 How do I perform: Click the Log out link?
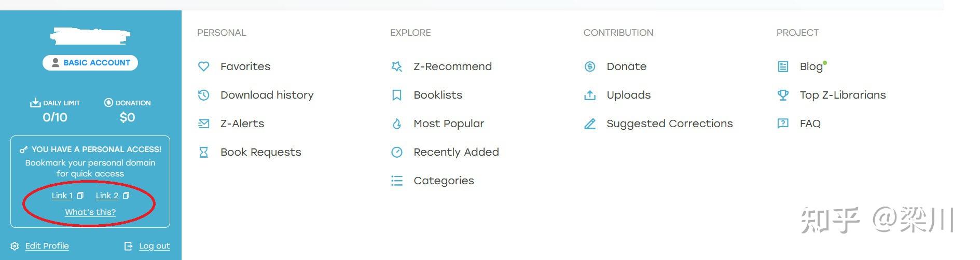click(x=154, y=246)
